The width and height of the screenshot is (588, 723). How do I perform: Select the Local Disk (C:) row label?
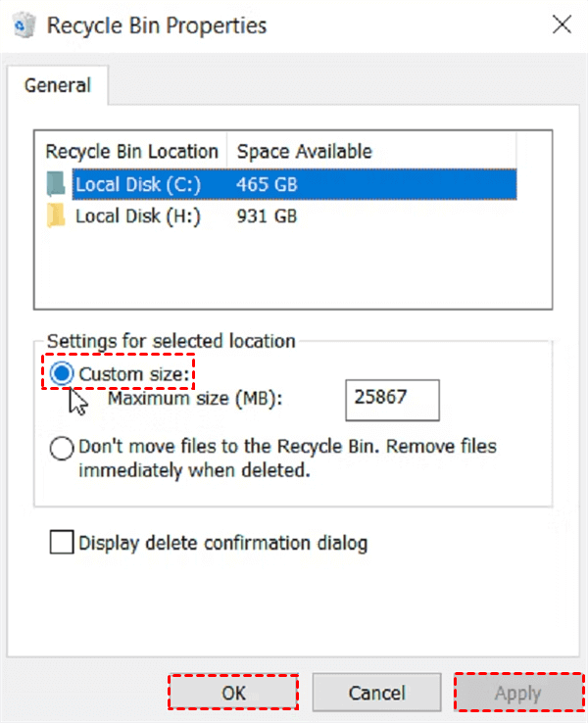pos(137,183)
